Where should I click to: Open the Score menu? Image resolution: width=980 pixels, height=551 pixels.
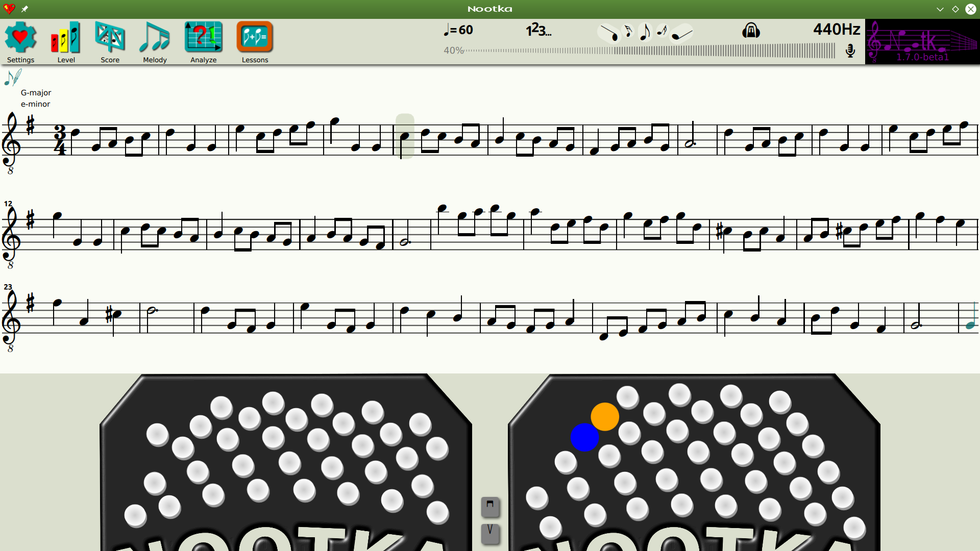[110, 42]
